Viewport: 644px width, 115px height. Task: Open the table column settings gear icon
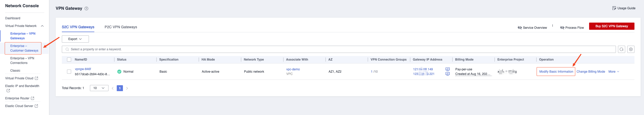(x=630, y=49)
